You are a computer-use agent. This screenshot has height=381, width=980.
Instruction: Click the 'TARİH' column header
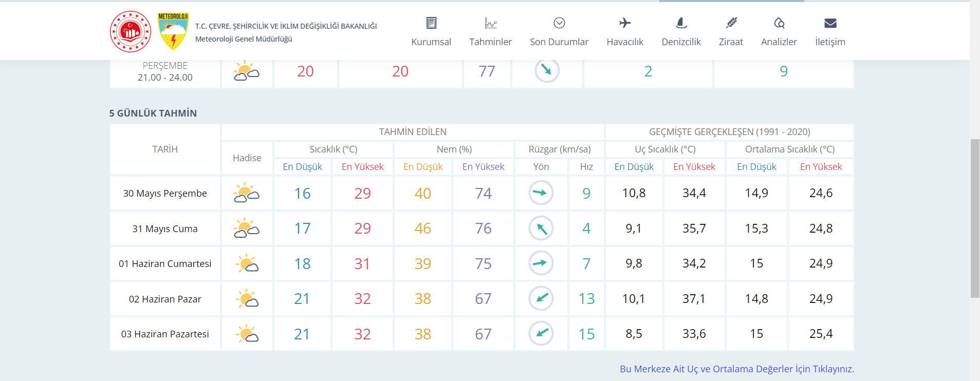[165, 149]
